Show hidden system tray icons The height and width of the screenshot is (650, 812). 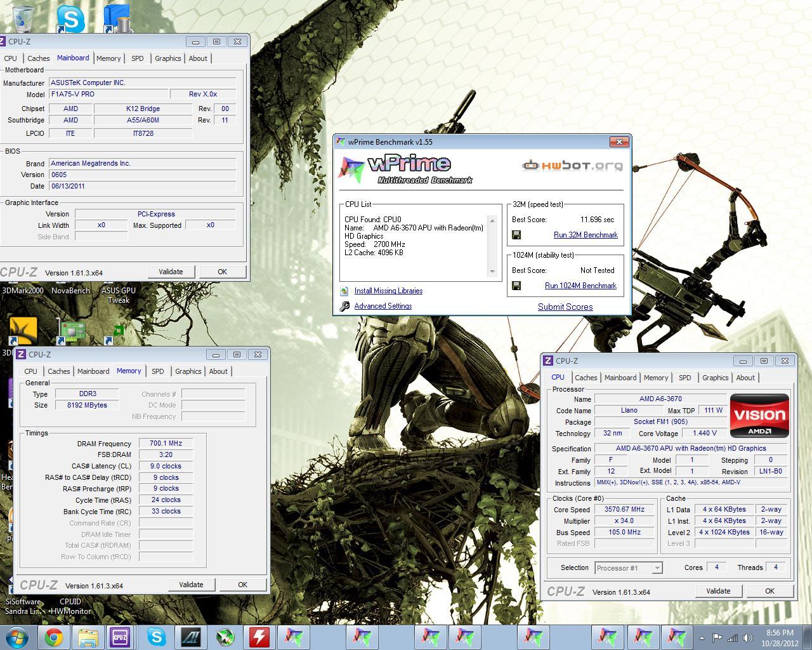pyautogui.click(x=702, y=638)
